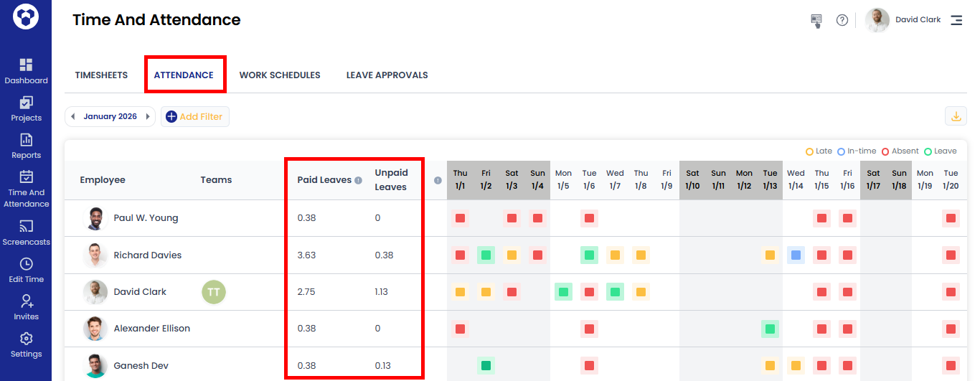Open the hamburger menu beside David Clark
The height and width of the screenshot is (381, 980).
[x=956, y=20]
